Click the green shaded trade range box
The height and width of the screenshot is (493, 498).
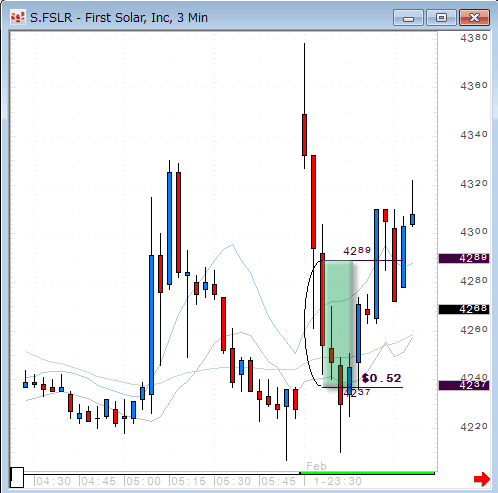click(x=337, y=324)
